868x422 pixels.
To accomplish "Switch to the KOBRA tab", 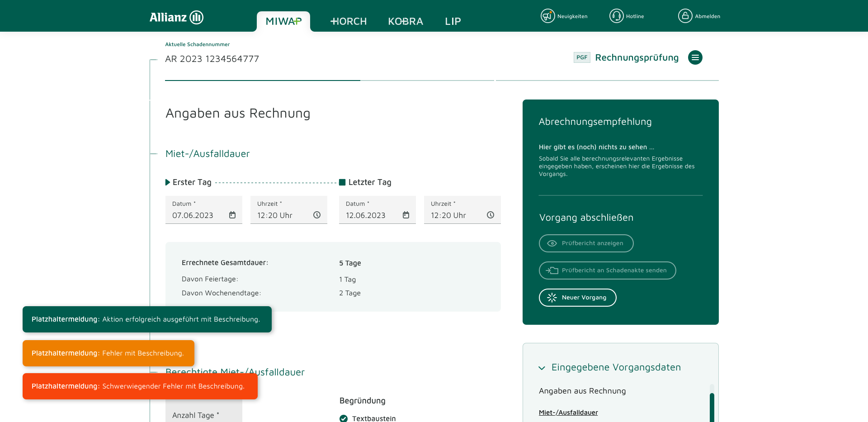I will coord(406,21).
